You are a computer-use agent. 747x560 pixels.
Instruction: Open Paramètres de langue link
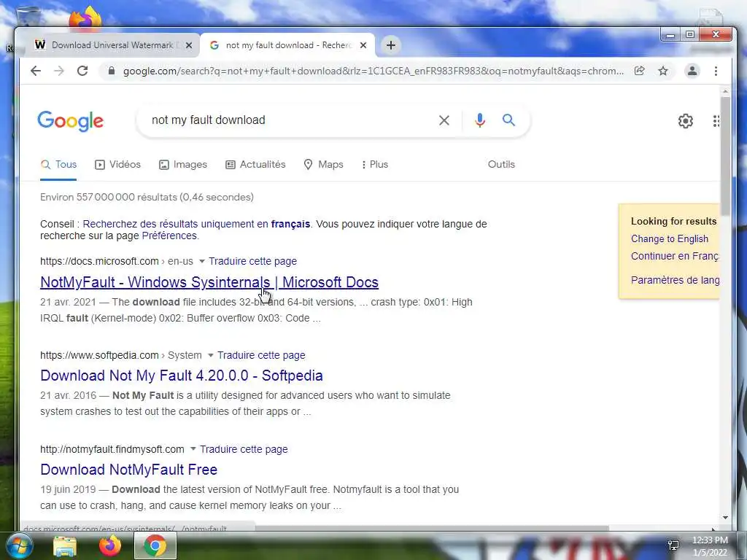675,280
